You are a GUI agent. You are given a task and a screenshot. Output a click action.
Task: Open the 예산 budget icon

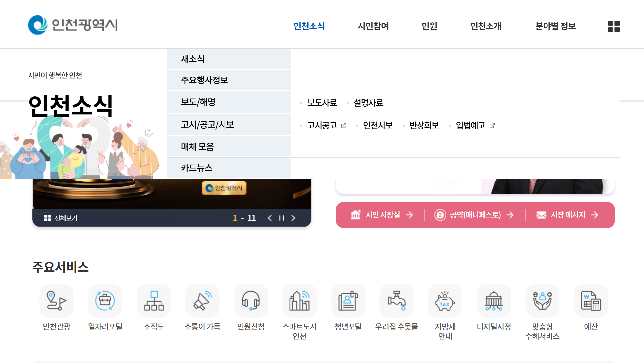[591, 301]
